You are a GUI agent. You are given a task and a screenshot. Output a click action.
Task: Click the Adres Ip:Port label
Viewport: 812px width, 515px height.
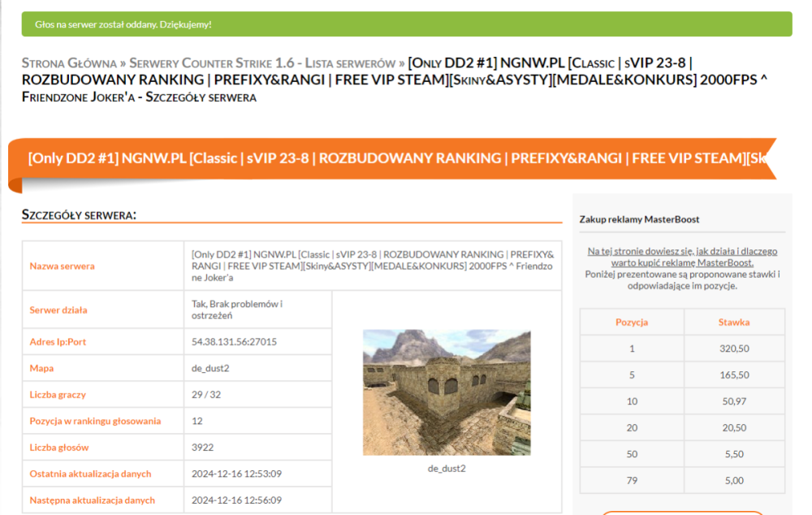pos(58,342)
